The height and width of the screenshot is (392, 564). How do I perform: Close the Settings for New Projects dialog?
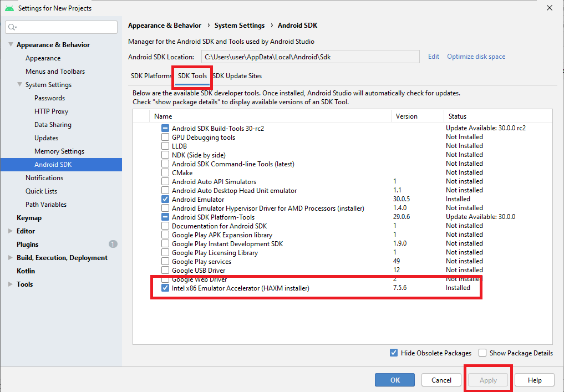[x=549, y=8]
